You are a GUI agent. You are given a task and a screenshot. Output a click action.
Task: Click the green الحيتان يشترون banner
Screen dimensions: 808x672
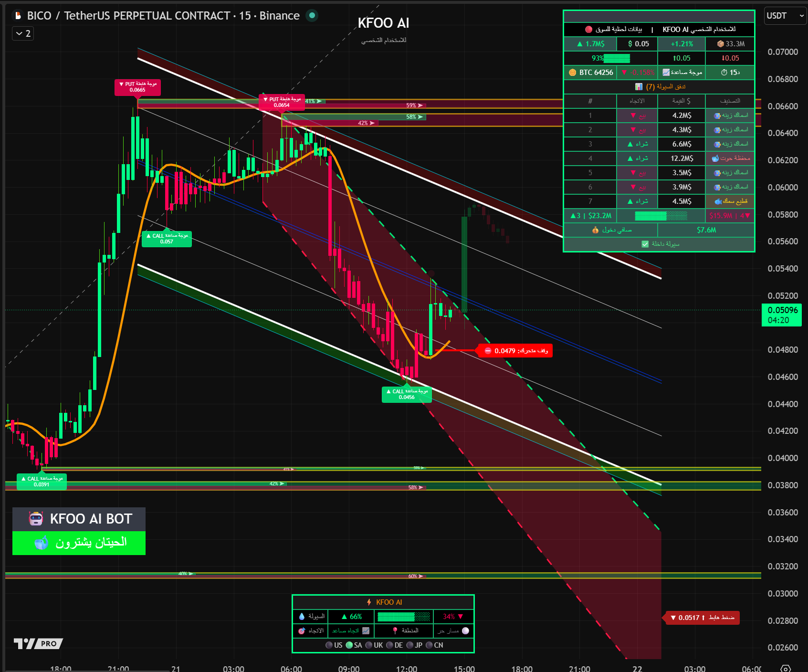(x=79, y=543)
